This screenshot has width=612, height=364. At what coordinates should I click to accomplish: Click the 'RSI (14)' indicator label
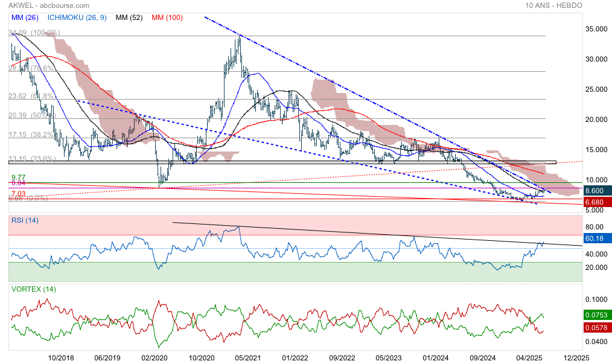[x=25, y=220]
